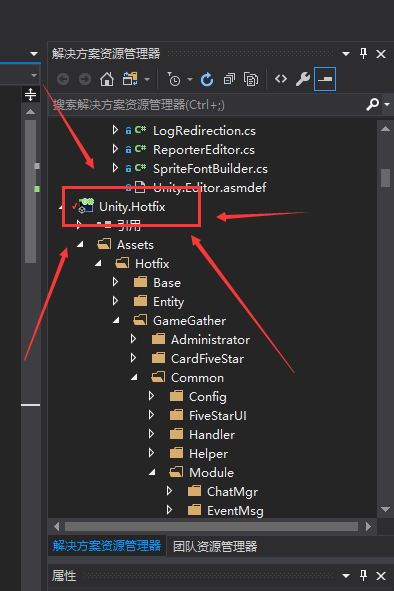Expand the Administrator folder
Image resolution: width=394 pixels, height=591 pixels.
(x=133, y=339)
